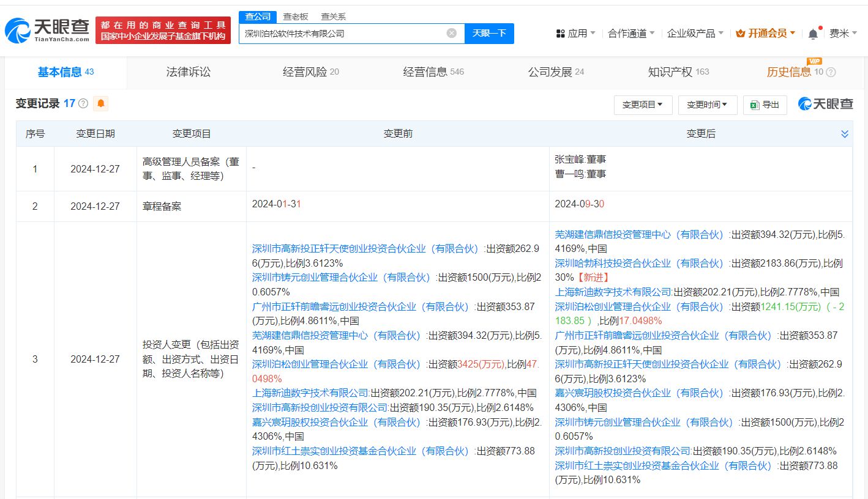Switch to the 公司发展 tab
868x499 pixels.
[x=556, y=72]
